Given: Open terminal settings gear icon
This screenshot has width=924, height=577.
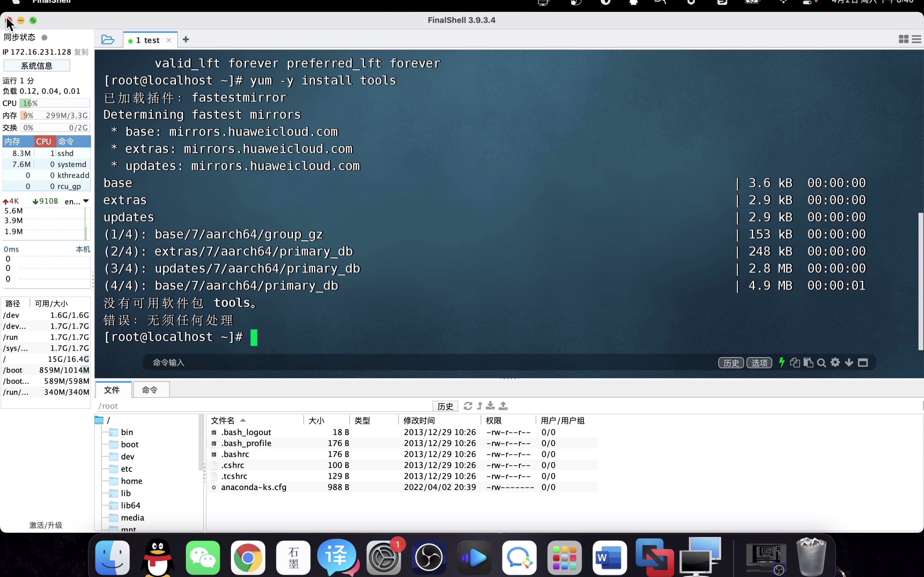Looking at the screenshot, I should [835, 363].
